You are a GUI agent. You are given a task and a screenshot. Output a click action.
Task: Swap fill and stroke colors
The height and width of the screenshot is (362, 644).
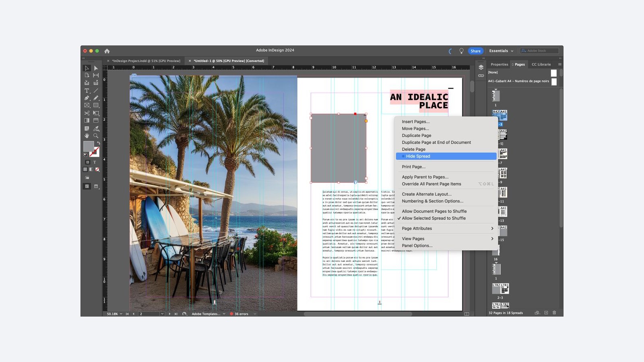pyautogui.click(x=98, y=143)
